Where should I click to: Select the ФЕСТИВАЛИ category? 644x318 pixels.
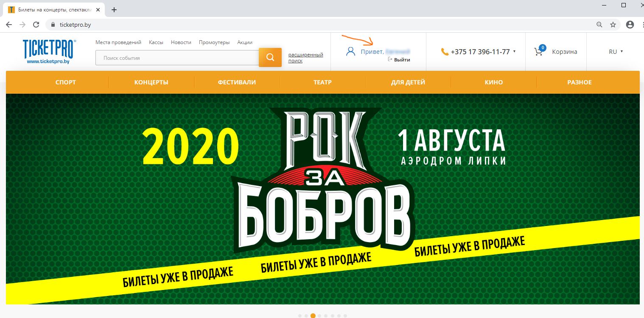click(237, 82)
